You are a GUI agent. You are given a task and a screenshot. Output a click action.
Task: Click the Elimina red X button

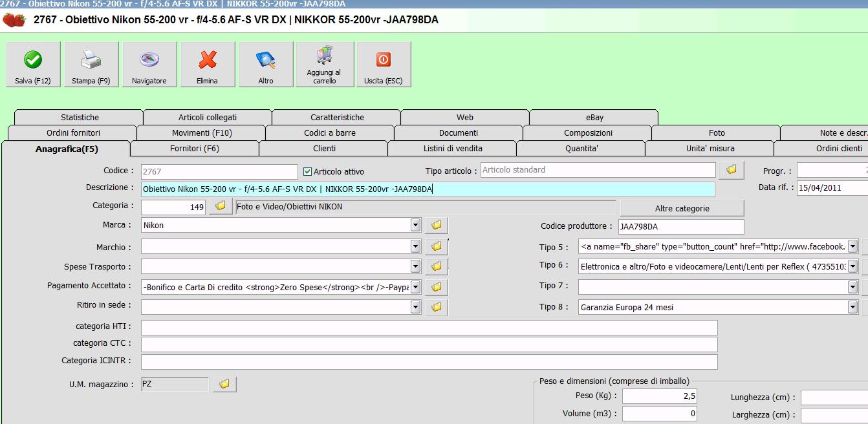click(208, 65)
